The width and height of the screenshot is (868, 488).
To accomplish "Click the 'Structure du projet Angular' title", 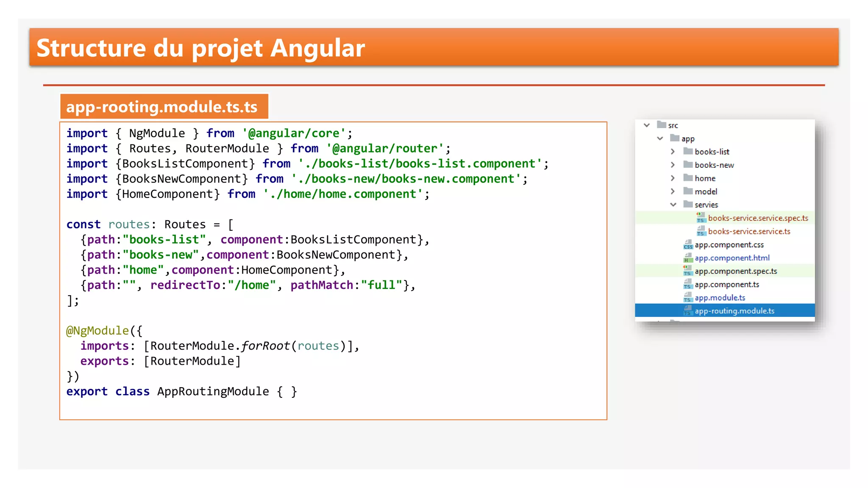I will coord(200,47).
